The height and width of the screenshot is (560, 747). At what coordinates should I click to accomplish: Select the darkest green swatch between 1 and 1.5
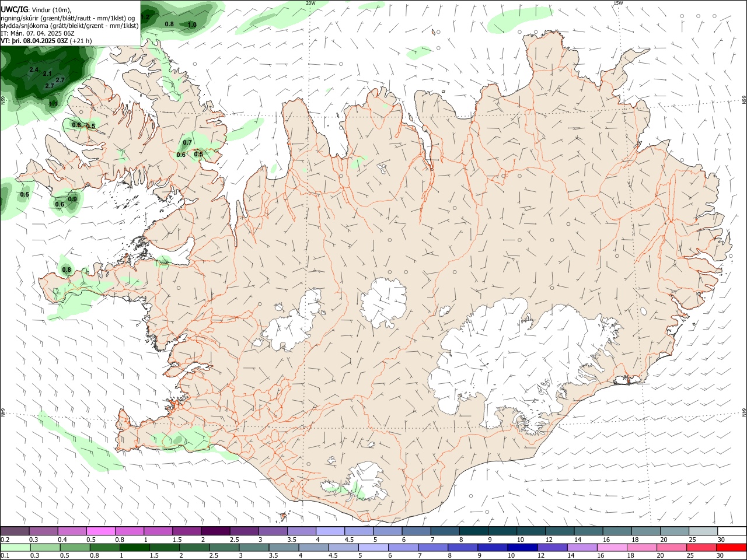click(x=134, y=548)
